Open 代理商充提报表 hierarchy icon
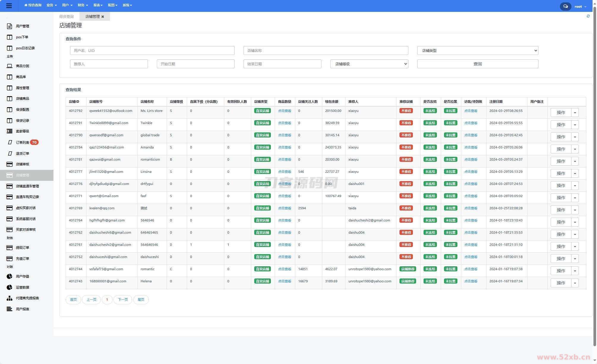597x364 pixels. point(10,298)
